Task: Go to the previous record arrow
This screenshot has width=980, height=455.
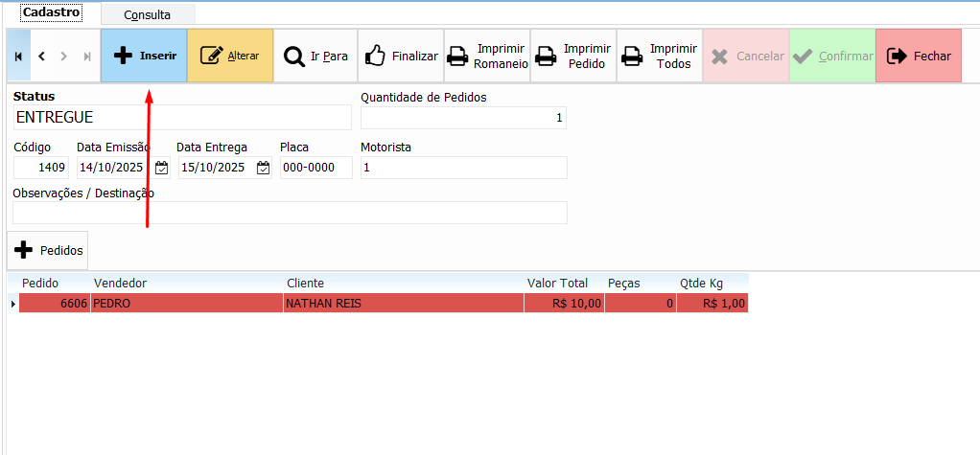Action: 41,57
